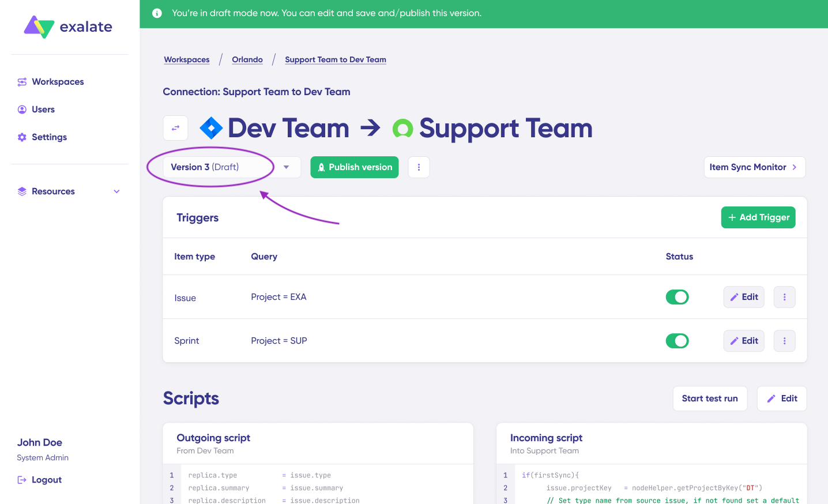Click the Logout arrow icon
Image resolution: width=828 pixels, height=504 pixels.
click(x=22, y=480)
